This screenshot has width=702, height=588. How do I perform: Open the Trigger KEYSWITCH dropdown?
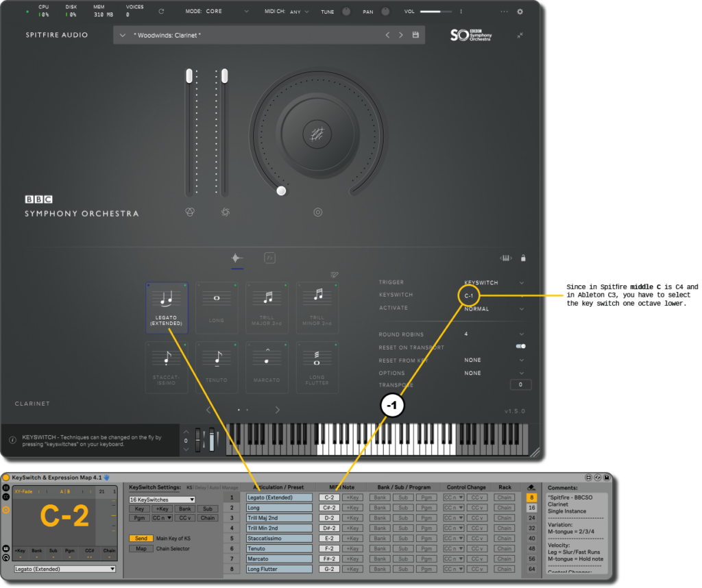click(494, 283)
